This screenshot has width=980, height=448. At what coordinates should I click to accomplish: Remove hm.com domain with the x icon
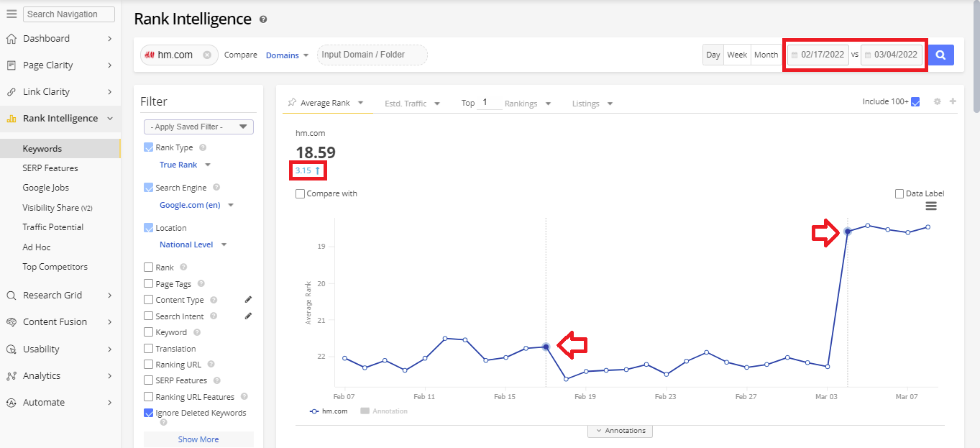(x=207, y=55)
